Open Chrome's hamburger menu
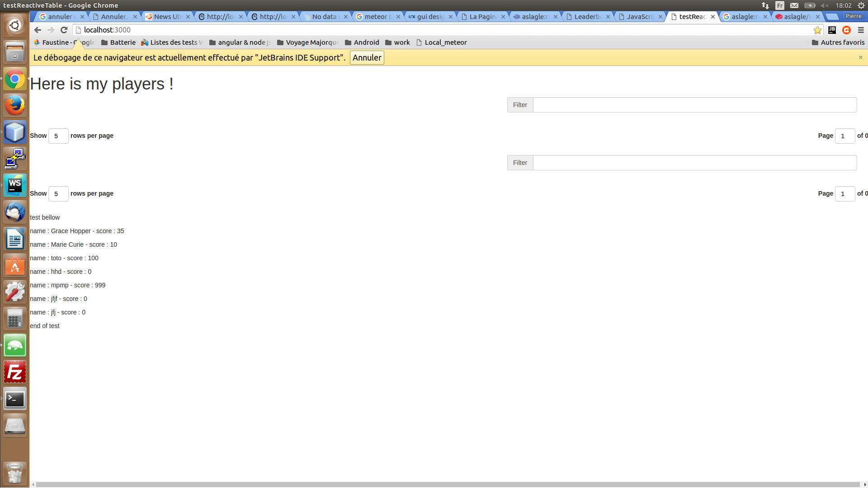The height and width of the screenshot is (488, 868). (x=861, y=30)
